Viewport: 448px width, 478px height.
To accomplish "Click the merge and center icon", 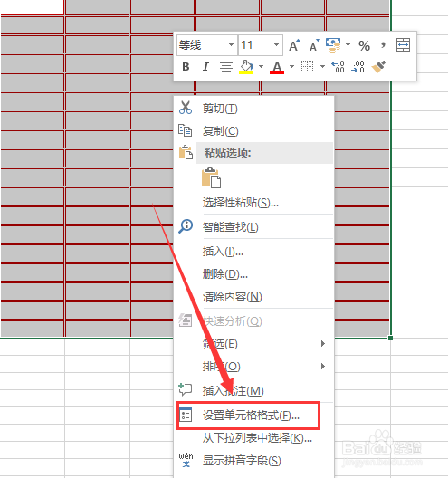I will (x=403, y=45).
